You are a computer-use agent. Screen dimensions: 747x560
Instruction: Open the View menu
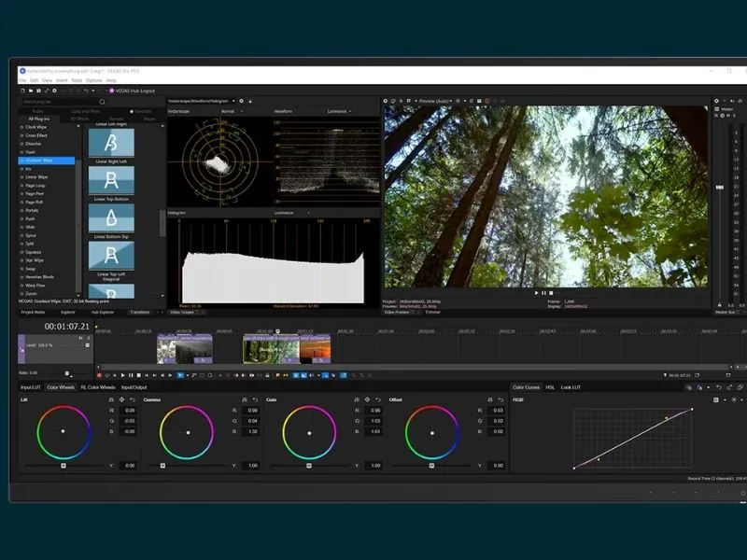pyautogui.click(x=48, y=80)
